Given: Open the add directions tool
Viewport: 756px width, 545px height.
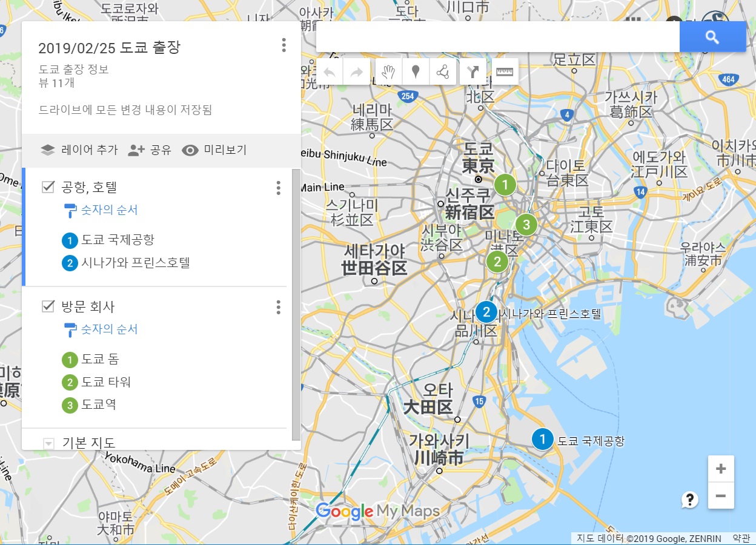Looking at the screenshot, I should [472, 71].
